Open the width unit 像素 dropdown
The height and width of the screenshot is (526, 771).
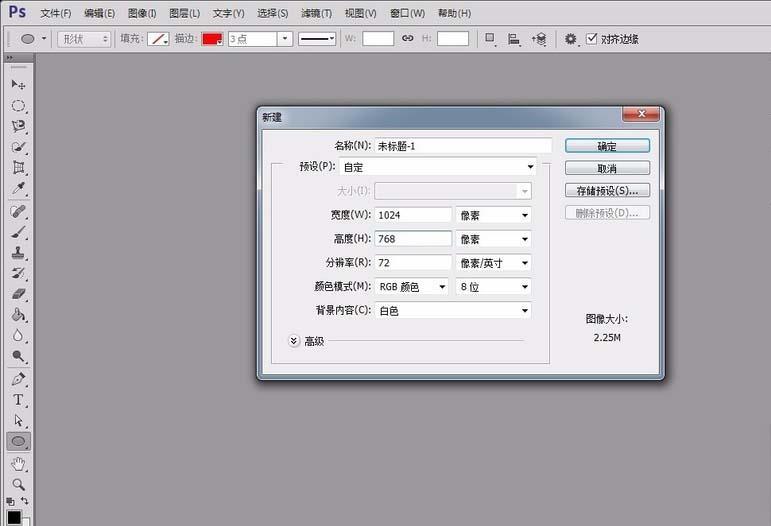coord(493,215)
